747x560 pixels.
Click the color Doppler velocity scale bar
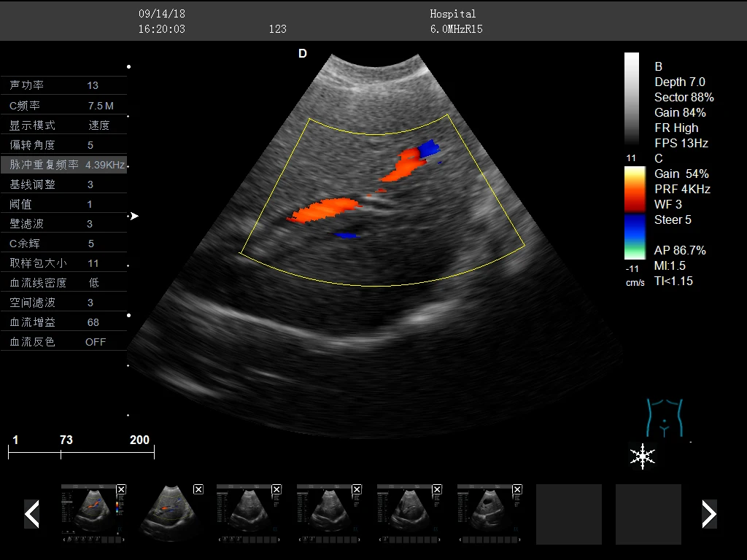pyautogui.click(x=634, y=213)
